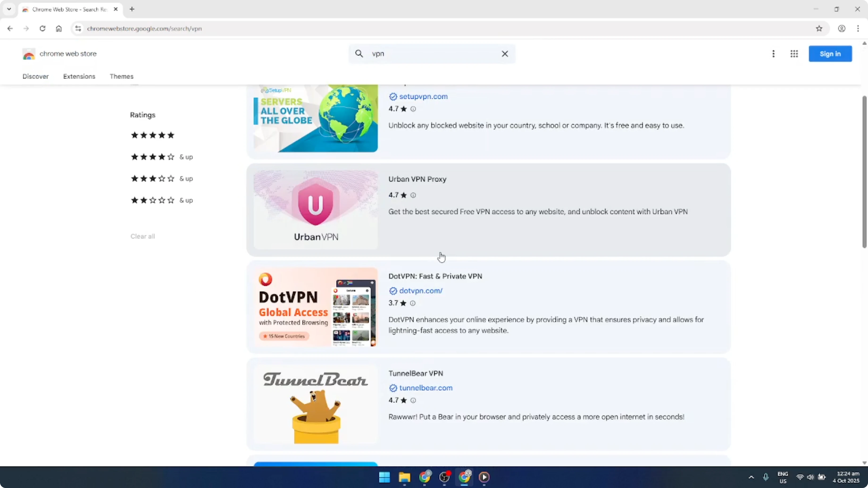Open the TunnelBear VPN listing title
Viewport: 868px width, 488px height.
tap(415, 373)
